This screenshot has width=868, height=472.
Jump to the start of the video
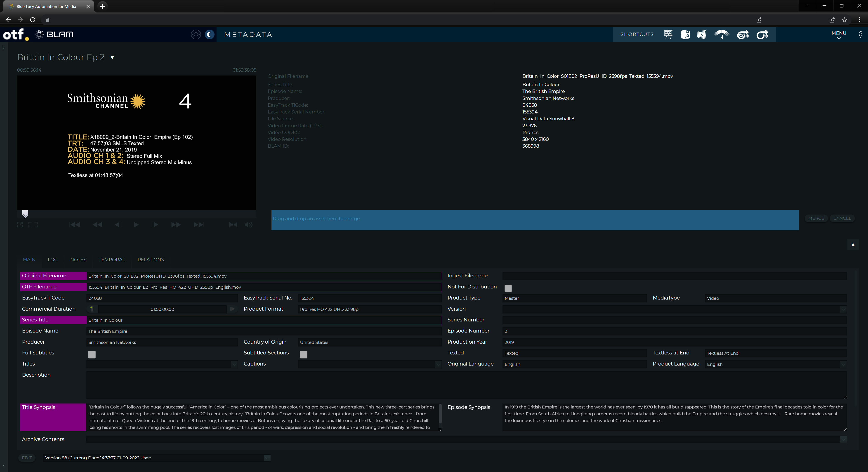(74, 225)
